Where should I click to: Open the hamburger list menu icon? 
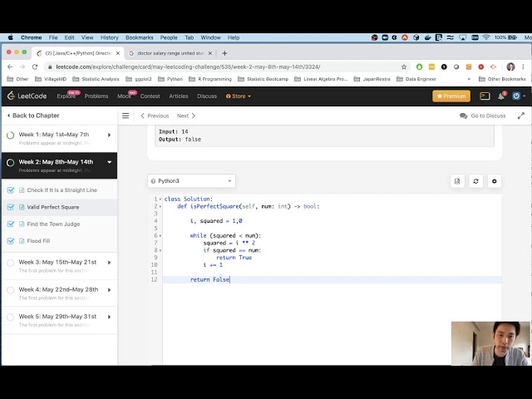[x=126, y=116]
